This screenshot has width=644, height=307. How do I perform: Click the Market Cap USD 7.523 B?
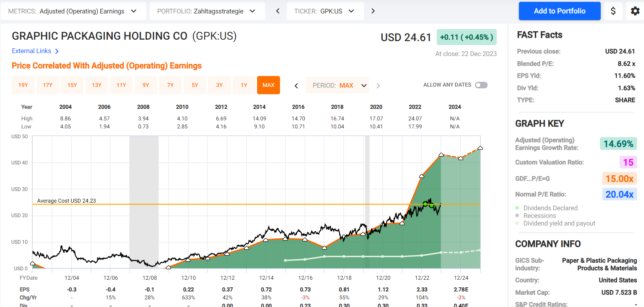[619, 292]
